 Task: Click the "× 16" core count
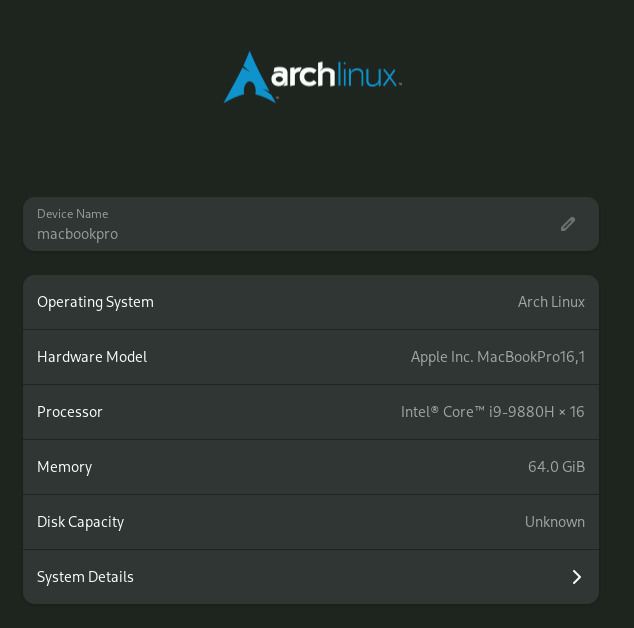click(x=572, y=412)
